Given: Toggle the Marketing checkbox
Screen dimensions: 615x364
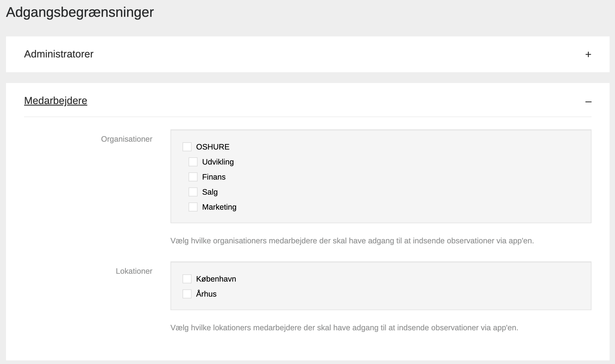Looking at the screenshot, I should coord(193,207).
